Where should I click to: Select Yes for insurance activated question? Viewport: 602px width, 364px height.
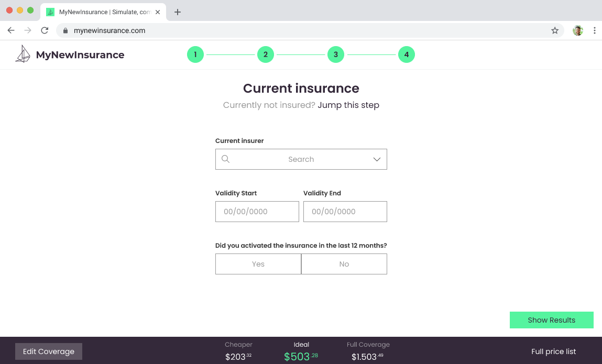point(258,264)
